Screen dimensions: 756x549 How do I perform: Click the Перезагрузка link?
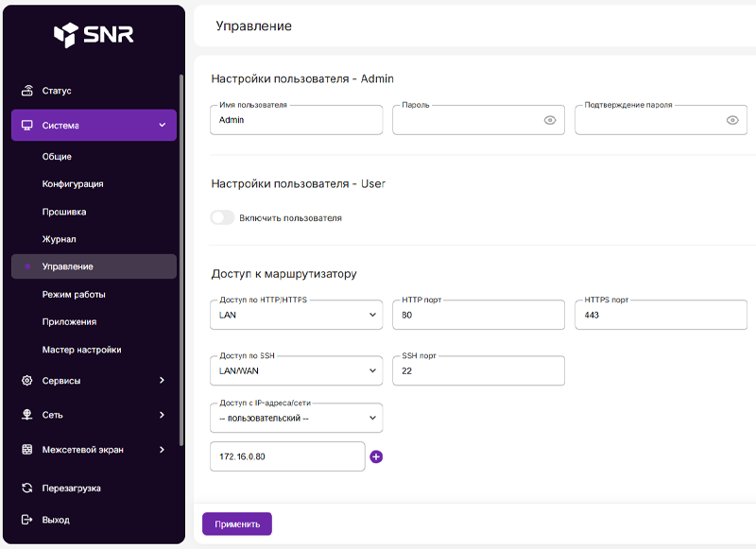pyautogui.click(x=72, y=489)
